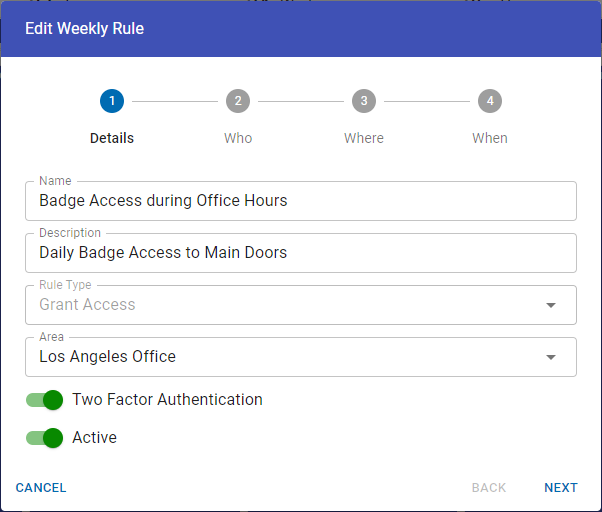The image size is (602, 512).
Task: Click the Edit Weekly Rule dialog title
Action: point(85,29)
